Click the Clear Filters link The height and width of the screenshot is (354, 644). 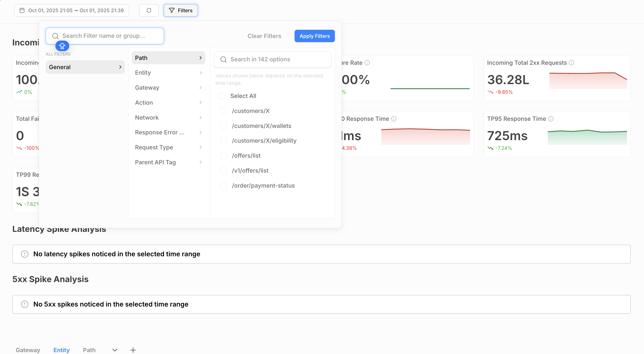[264, 36]
